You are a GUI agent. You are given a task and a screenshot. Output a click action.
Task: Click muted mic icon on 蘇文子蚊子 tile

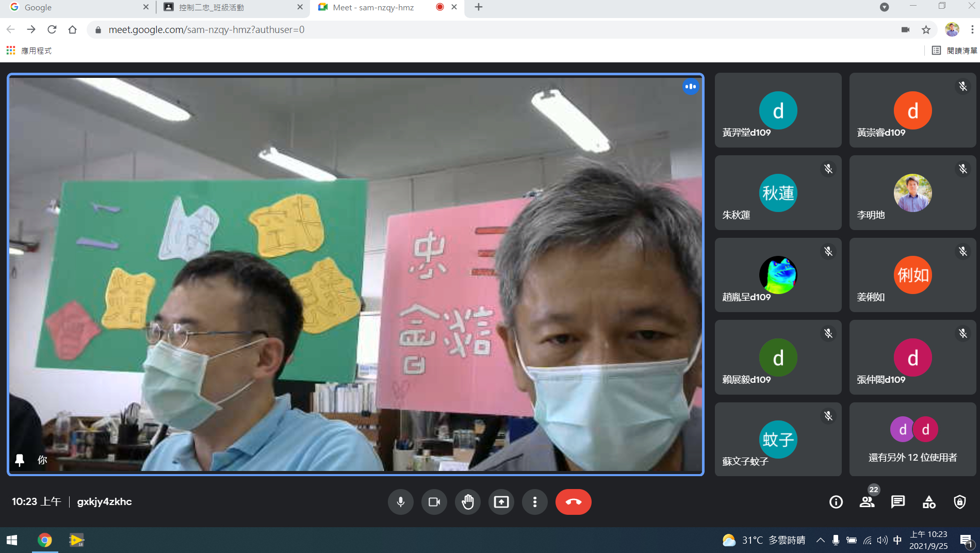pos(828,416)
